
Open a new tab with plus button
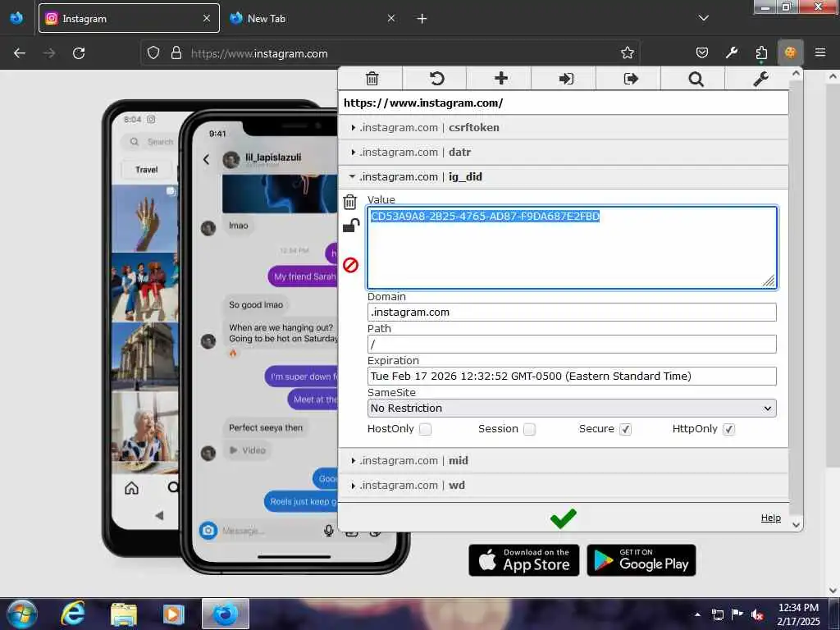tap(422, 19)
